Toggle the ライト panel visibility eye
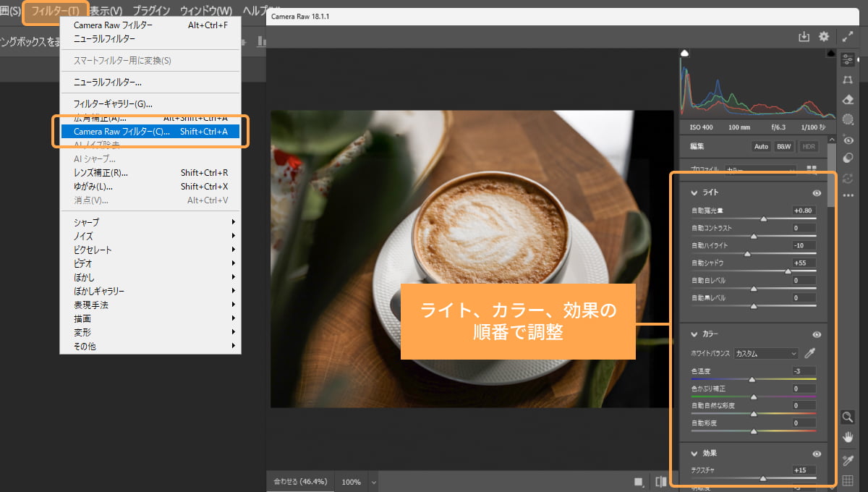Image resolution: width=868 pixels, height=492 pixels. coord(817,192)
